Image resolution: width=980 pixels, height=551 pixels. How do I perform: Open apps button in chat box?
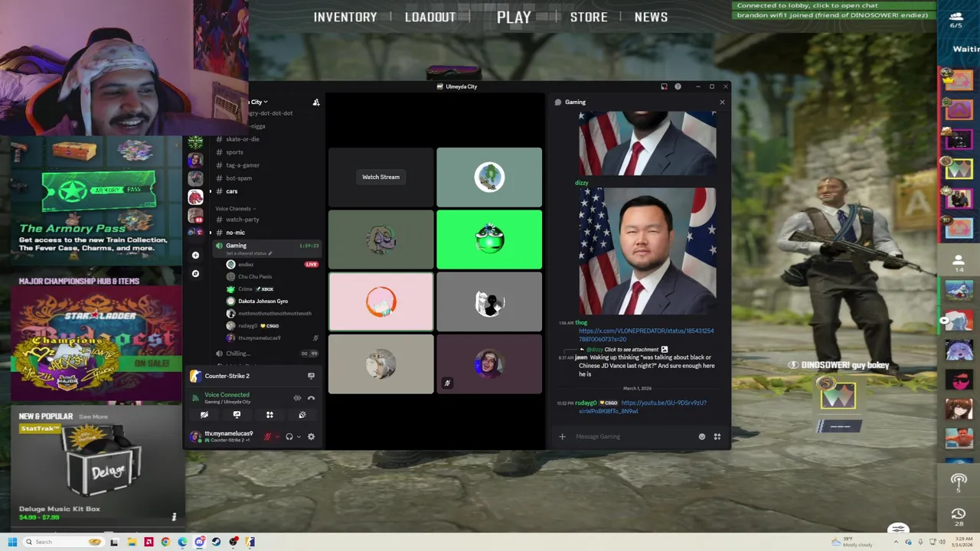(x=717, y=436)
